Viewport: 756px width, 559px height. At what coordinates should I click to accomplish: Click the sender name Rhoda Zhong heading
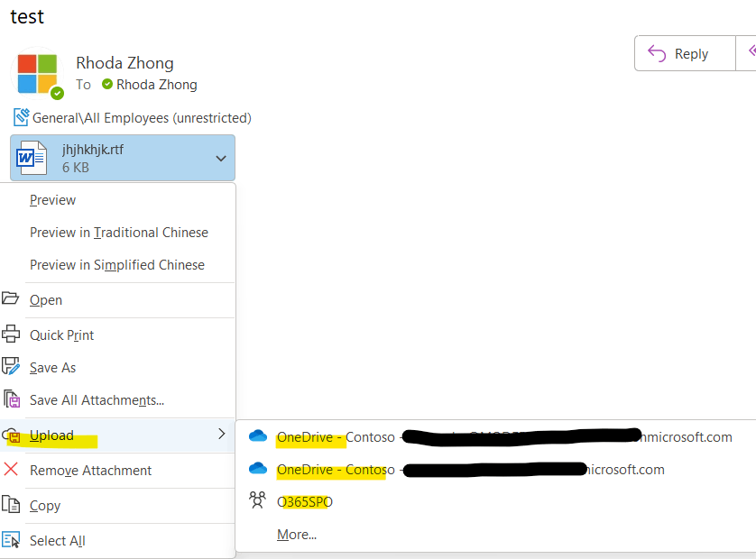124,63
